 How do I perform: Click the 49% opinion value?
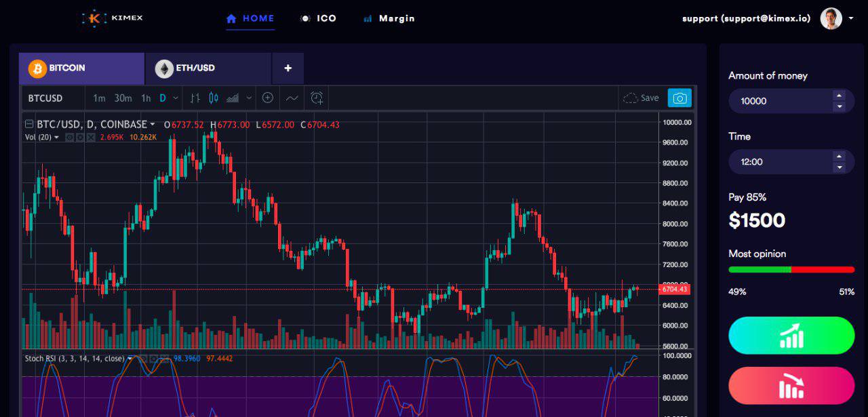point(737,292)
